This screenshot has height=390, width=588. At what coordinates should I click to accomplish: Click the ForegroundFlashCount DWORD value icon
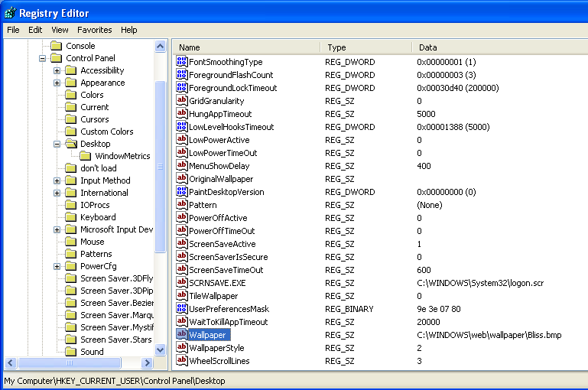[182, 74]
